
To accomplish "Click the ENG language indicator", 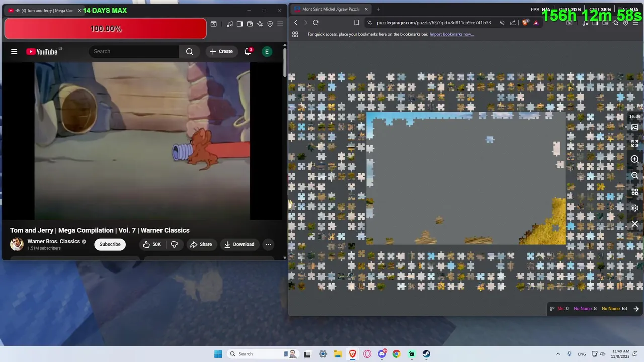I will (582, 354).
